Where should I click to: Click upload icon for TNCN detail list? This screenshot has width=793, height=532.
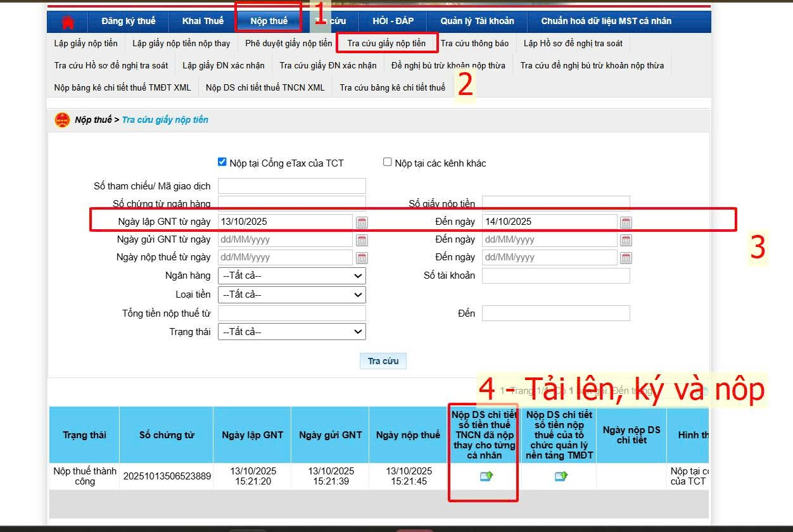point(486,476)
